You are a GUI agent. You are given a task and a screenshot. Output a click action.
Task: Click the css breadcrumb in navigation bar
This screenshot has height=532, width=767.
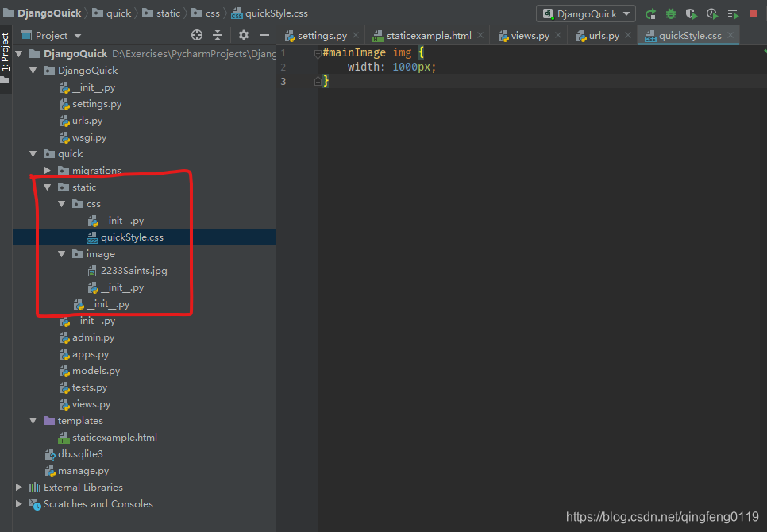coord(206,13)
